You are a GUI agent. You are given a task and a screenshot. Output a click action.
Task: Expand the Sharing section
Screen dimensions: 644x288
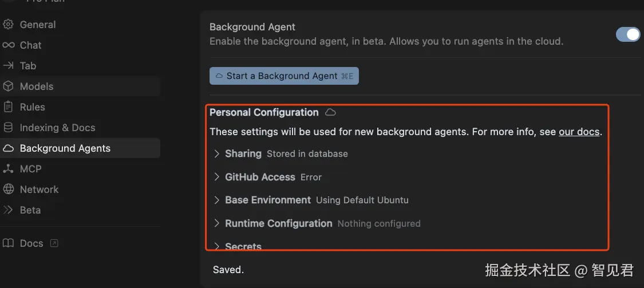pos(217,153)
